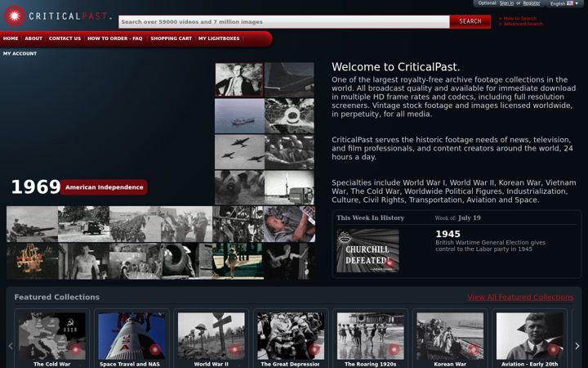
Task: Open thumbnail of helmeted soldiers crowd
Action: 289,152
